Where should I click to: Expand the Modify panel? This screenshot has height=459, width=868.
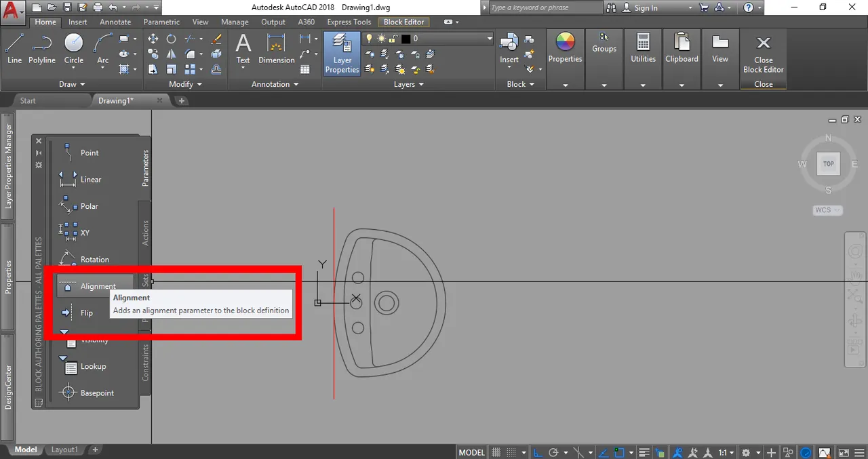[185, 84]
